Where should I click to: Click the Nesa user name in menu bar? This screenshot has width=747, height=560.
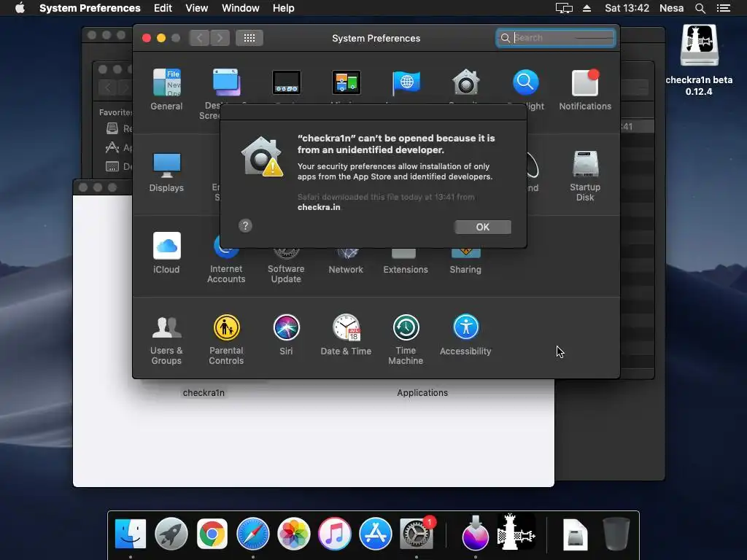(671, 8)
